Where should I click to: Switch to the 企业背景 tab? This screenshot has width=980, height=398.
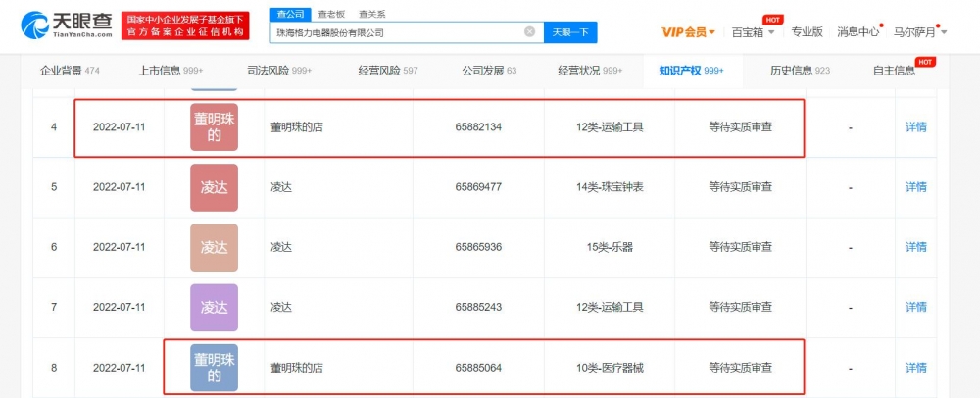70,71
